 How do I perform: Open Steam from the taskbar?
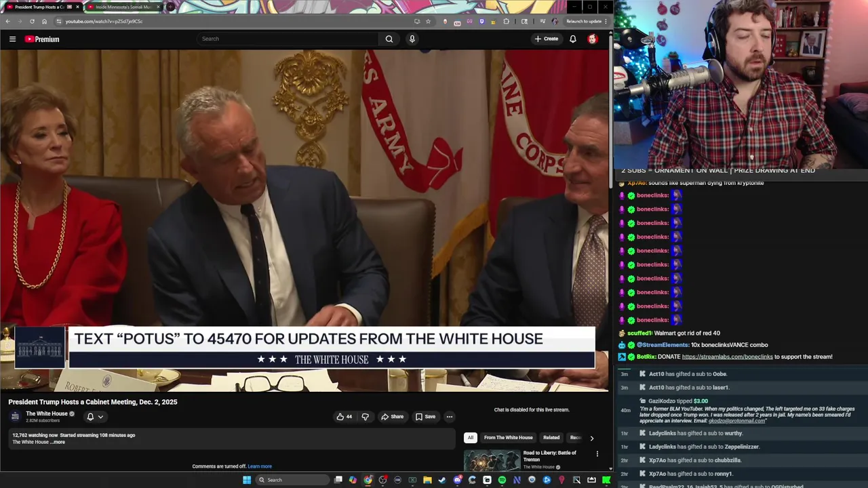tap(442, 480)
